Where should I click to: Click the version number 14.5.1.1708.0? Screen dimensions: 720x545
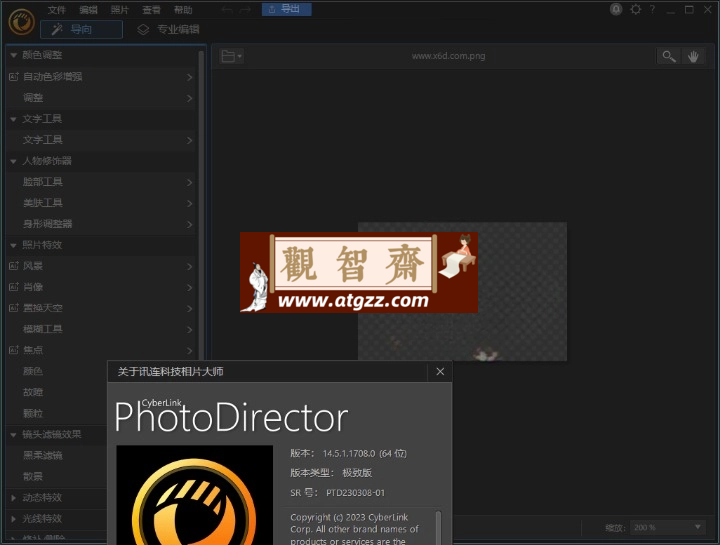[x=349, y=454]
